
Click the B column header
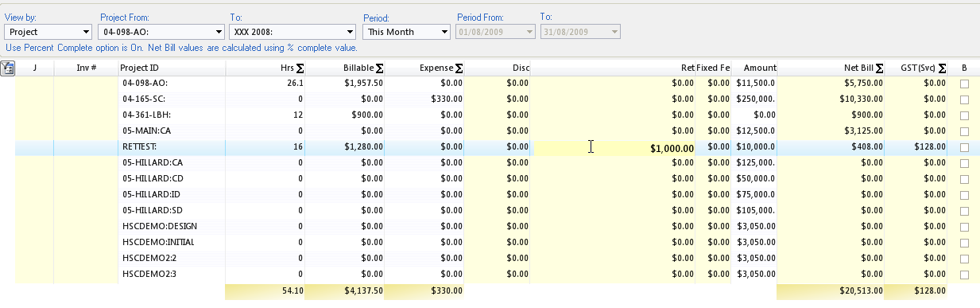(x=964, y=68)
